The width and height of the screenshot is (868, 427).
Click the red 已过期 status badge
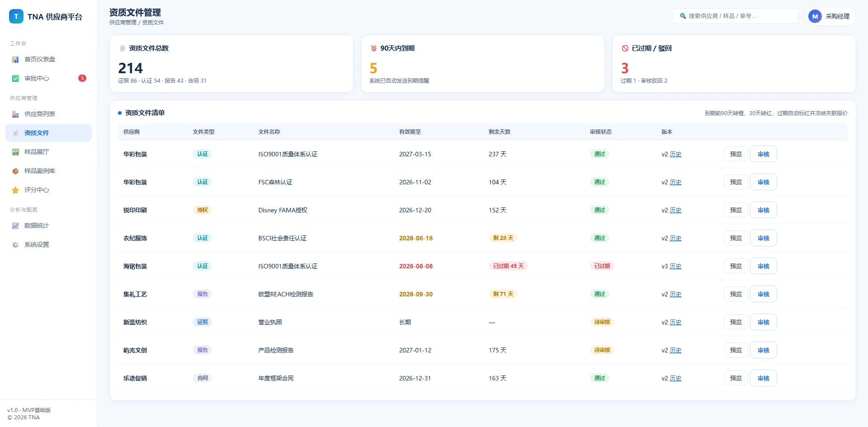602,266
